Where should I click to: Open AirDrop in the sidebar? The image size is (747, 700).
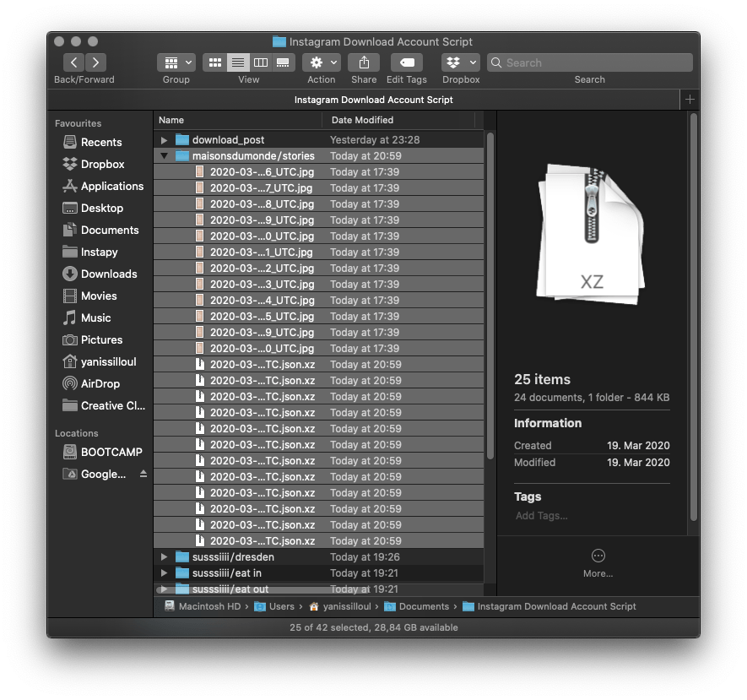(100, 383)
